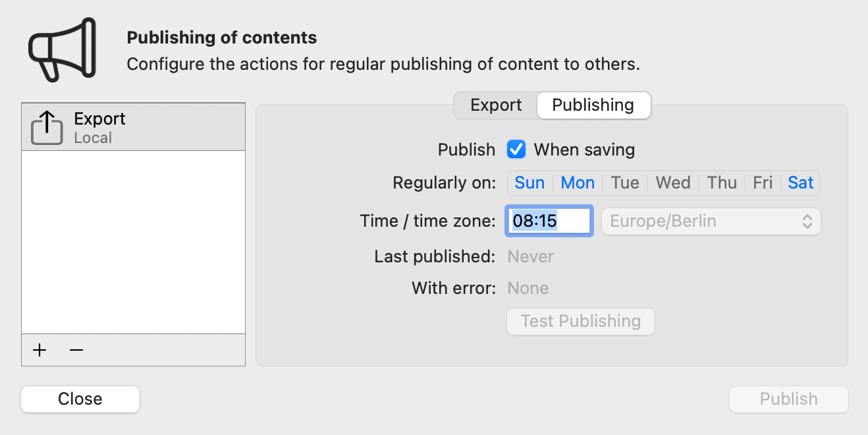Enable Thursday for regular publishing
868x435 pixels.
click(x=722, y=183)
